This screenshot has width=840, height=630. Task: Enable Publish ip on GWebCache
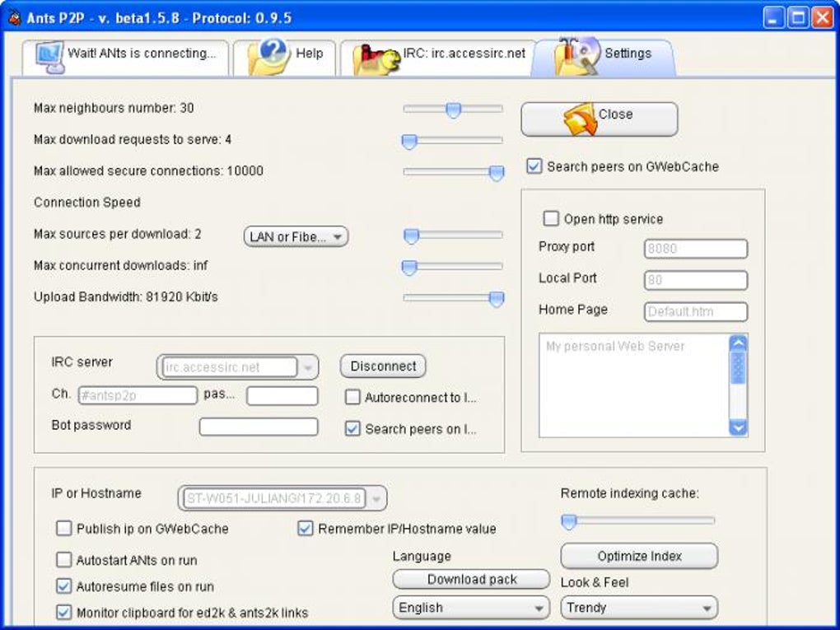63,528
